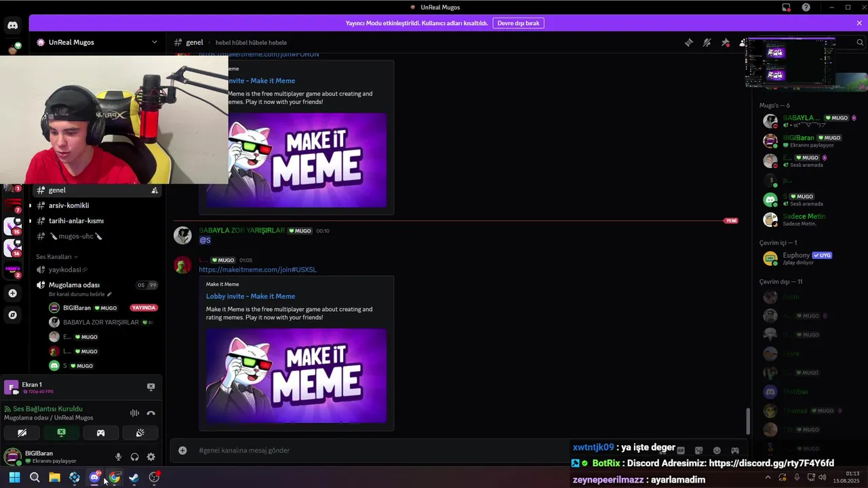Screen dimensions: 868x488
Task: Open lower Make it Meme embed image
Action: [x=296, y=375]
